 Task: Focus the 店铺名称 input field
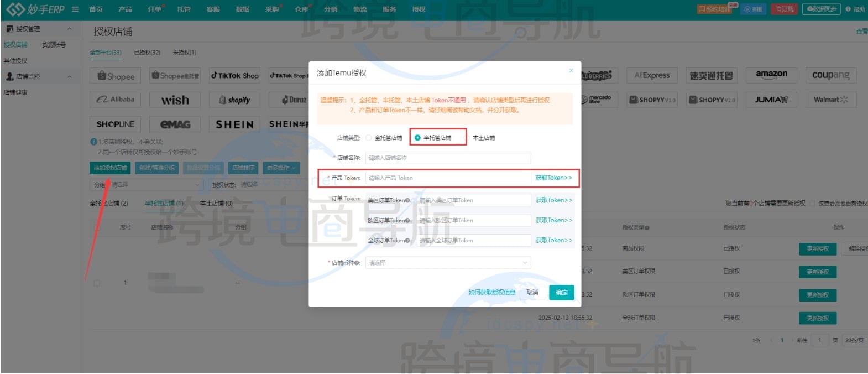pyautogui.click(x=448, y=158)
